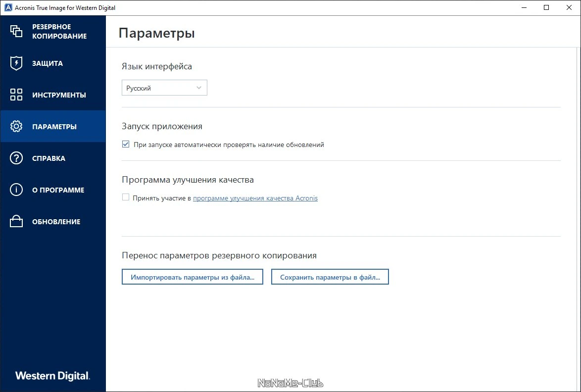The image size is (581, 392).
Task: Minimize the Acronis True Image window
Action: (x=524, y=7)
